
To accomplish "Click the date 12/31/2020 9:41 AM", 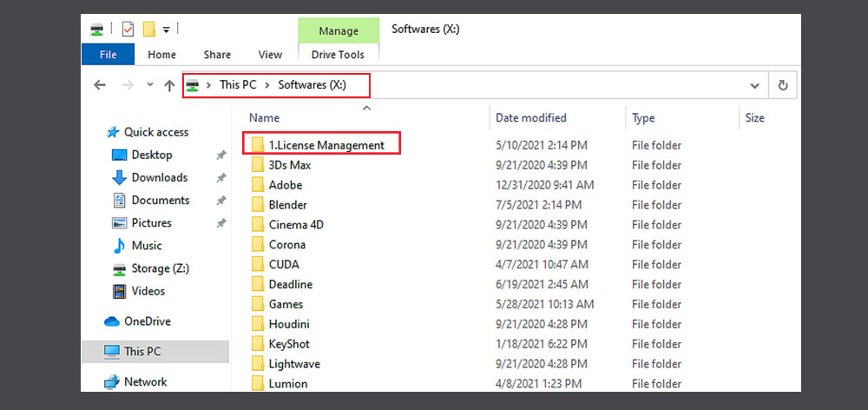I will (x=545, y=185).
